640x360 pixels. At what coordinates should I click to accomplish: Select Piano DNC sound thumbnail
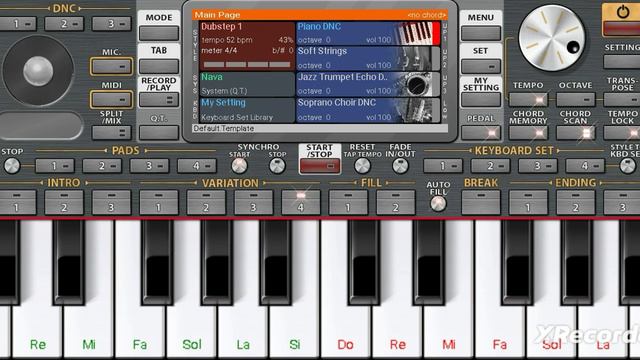click(x=416, y=33)
